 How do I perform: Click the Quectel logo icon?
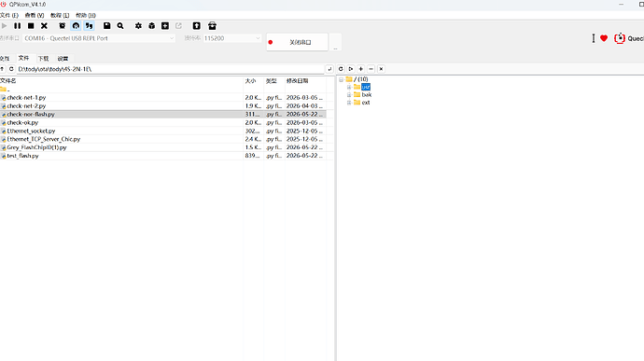(620, 38)
